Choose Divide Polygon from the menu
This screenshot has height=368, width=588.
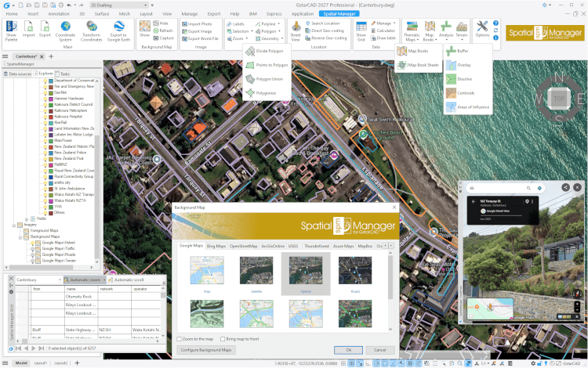click(x=266, y=51)
